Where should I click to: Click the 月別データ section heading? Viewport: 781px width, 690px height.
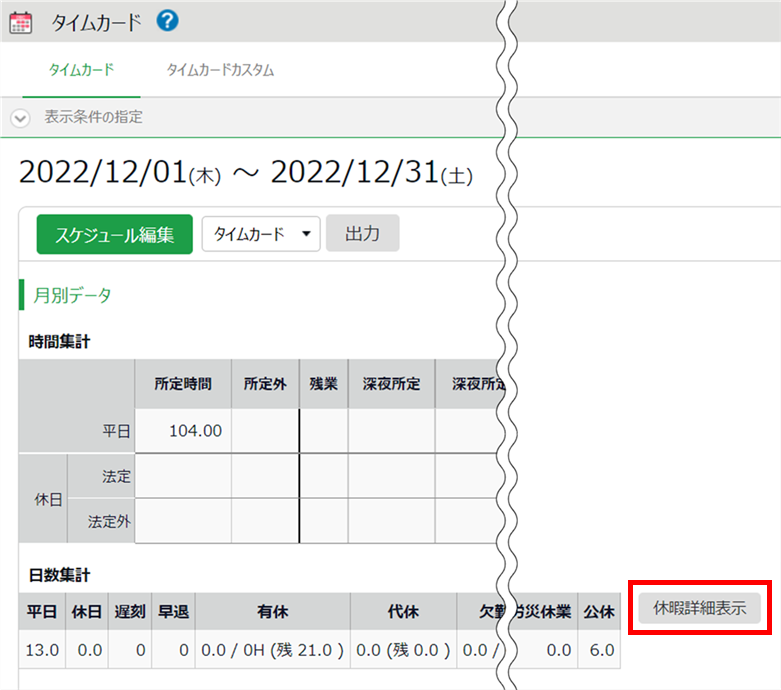[74, 295]
